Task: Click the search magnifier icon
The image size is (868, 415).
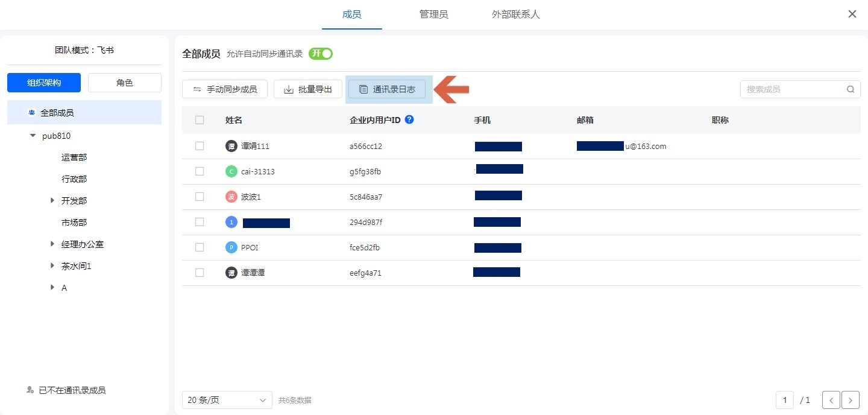Action: tap(851, 89)
